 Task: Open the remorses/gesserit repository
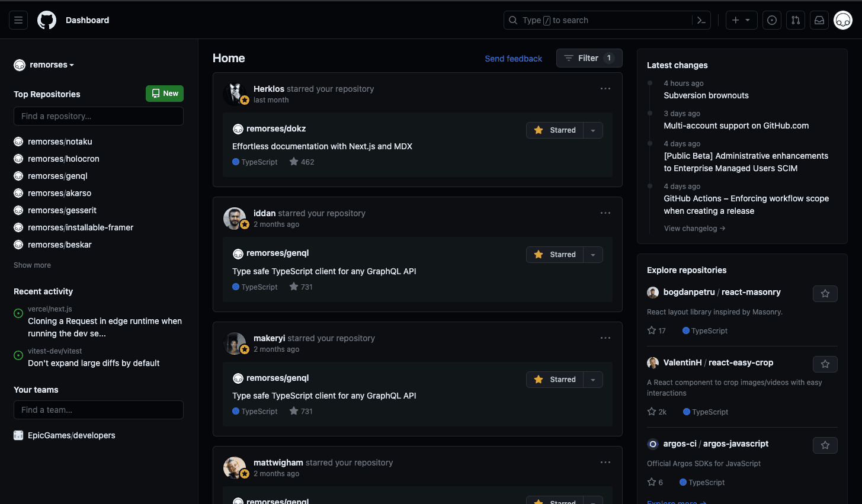pos(62,210)
